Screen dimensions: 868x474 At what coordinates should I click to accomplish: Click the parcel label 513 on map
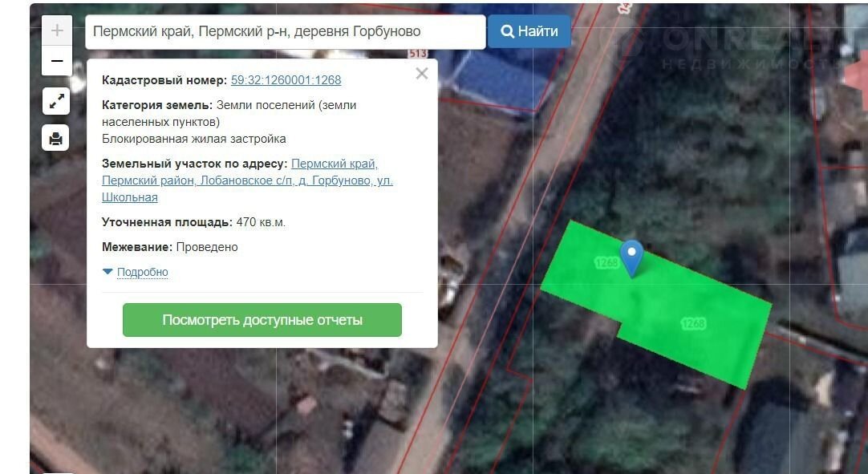[x=417, y=54]
